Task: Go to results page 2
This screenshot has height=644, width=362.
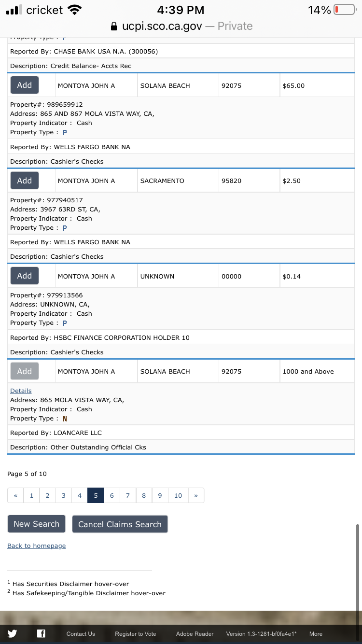Action: pyautogui.click(x=47, y=495)
